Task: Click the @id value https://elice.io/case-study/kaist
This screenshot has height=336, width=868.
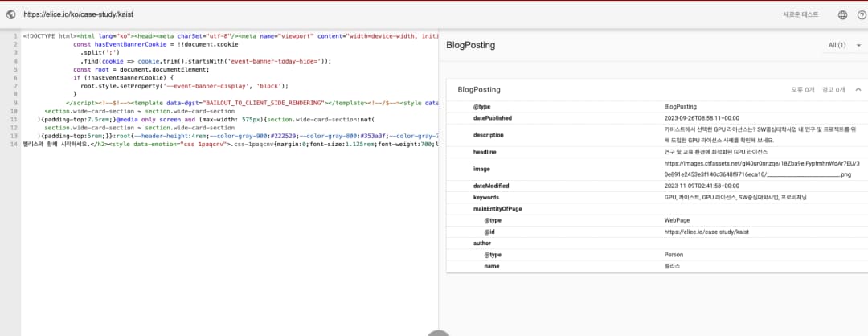Action: click(706, 232)
